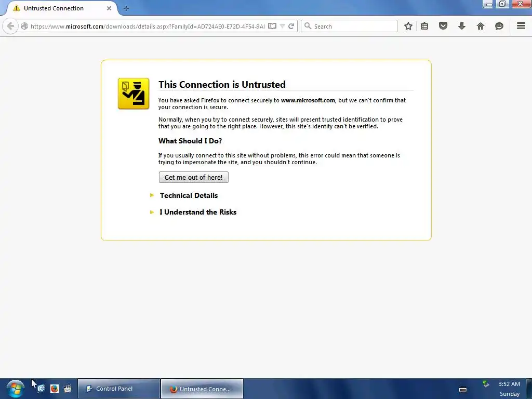Click the Search input field
Screen dimensions: 532x399
coord(349,26)
